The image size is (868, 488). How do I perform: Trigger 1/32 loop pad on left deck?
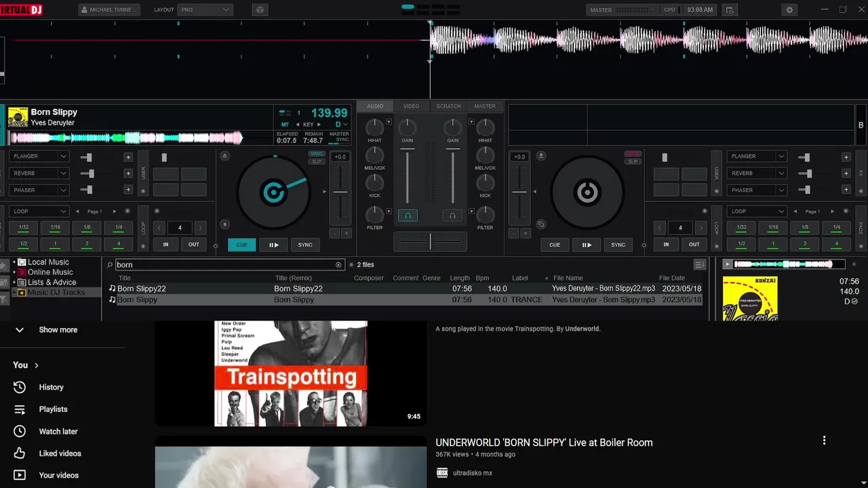pos(24,228)
